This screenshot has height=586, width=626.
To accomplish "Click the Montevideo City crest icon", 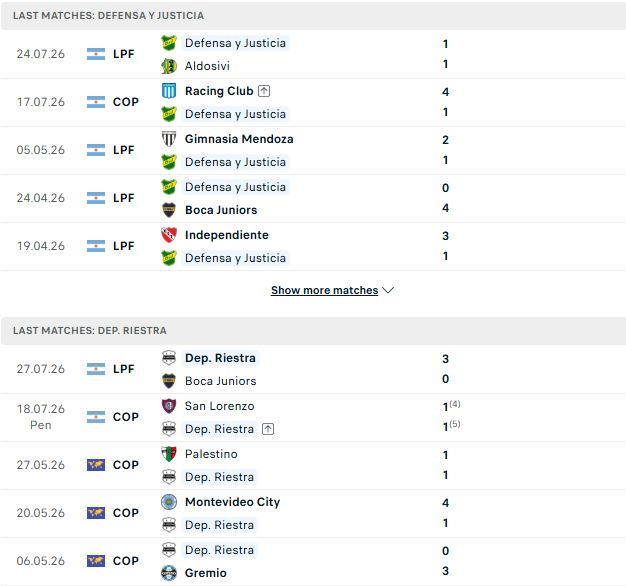I will click(169, 502).
